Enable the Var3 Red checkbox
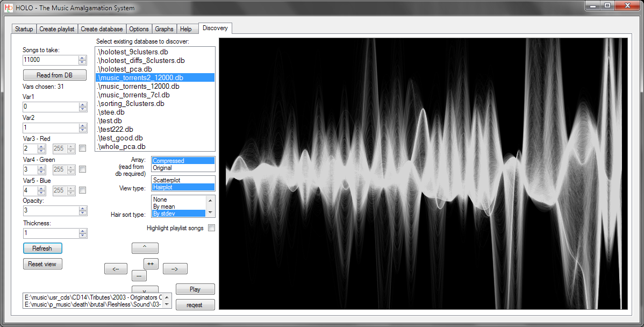644x327 pixels. pos(83,148)
